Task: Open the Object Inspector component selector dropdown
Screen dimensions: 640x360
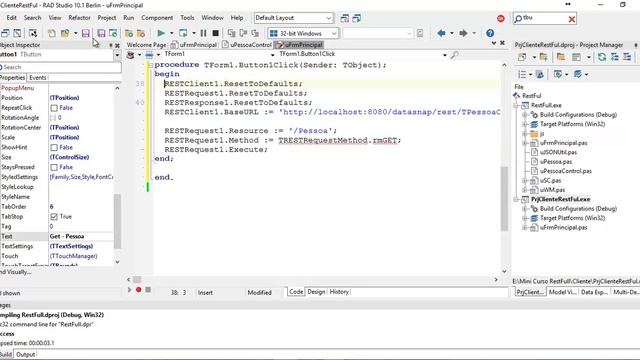Action: coord(117,55)
